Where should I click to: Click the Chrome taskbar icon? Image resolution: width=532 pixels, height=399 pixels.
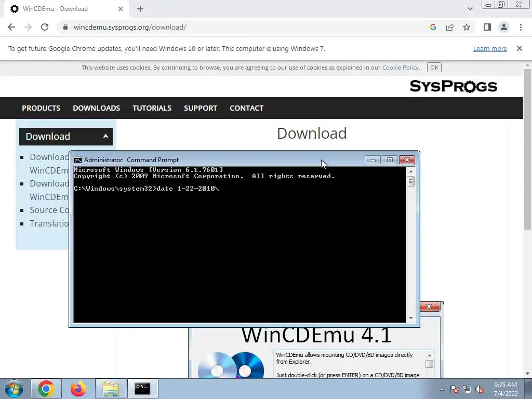pos(46,389)
